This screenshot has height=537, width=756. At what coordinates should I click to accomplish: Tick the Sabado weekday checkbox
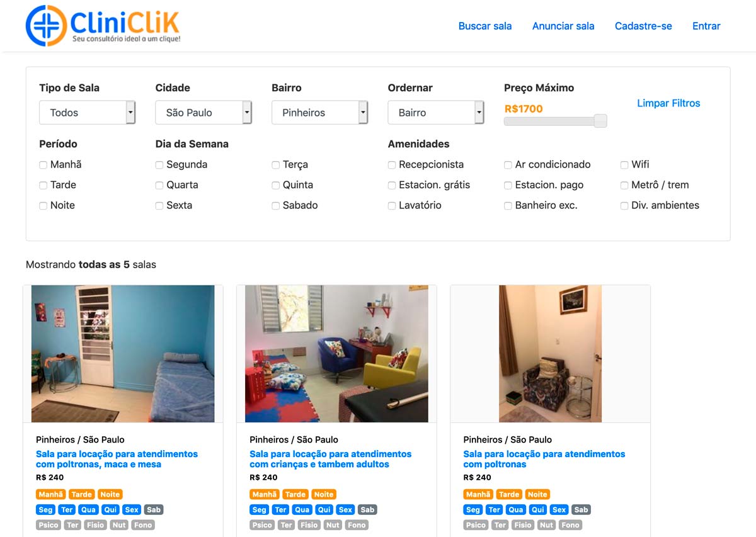click(276, 206)
